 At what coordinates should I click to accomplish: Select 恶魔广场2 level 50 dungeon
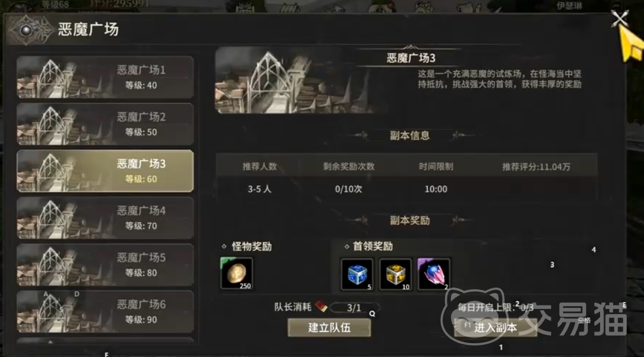[105, 124]
